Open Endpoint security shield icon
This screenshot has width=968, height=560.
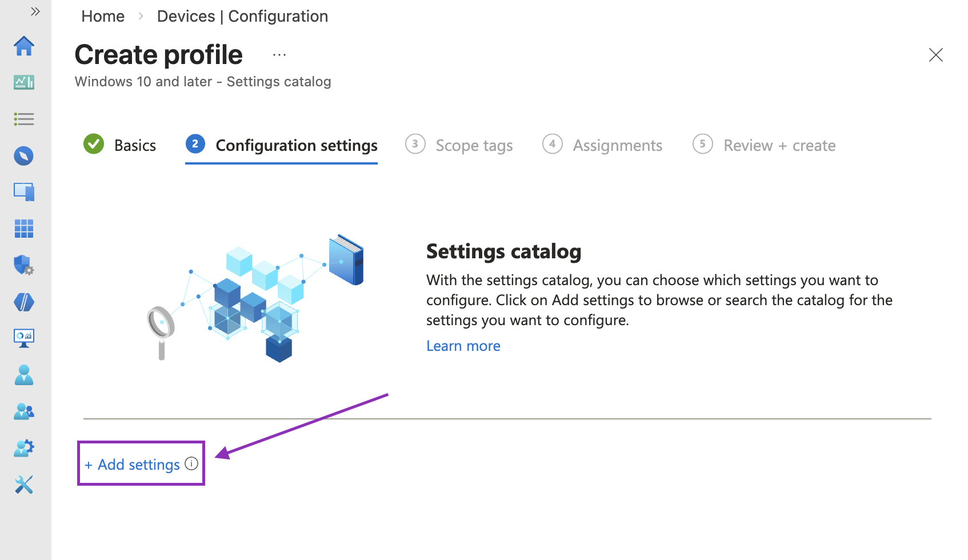[x=24, y=265]
